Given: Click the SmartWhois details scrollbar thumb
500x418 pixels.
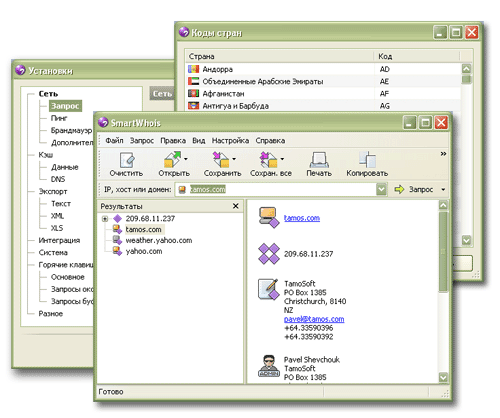Looking at the screenshot, I should pyautogui.click(x=443, y=252).
